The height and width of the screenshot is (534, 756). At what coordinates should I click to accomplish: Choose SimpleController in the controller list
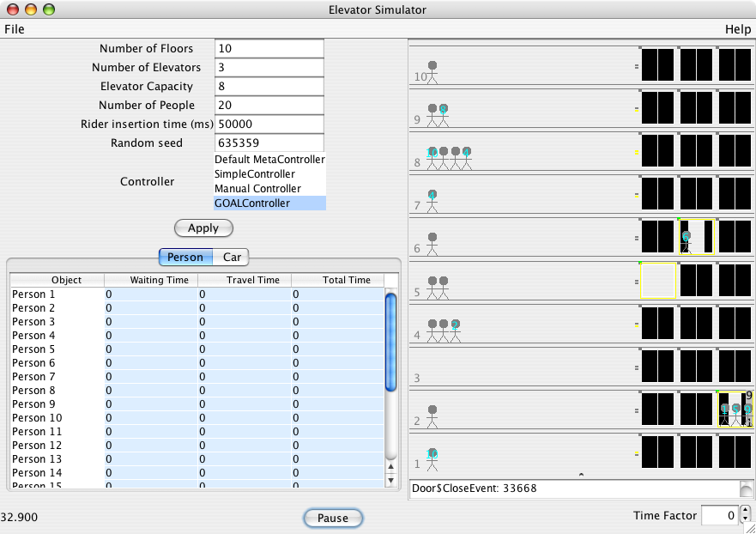click(x=254, y=174)
